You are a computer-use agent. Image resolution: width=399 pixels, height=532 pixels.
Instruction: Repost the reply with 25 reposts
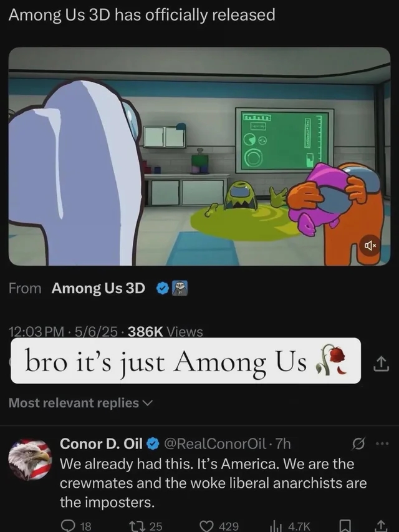(x=146, y=526)
